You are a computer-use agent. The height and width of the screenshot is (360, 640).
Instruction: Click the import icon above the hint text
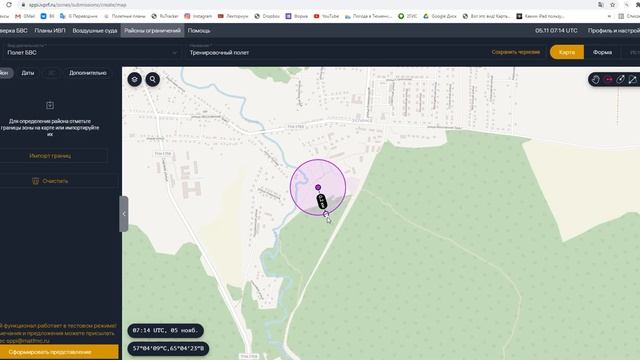click(x=50, y=105)
